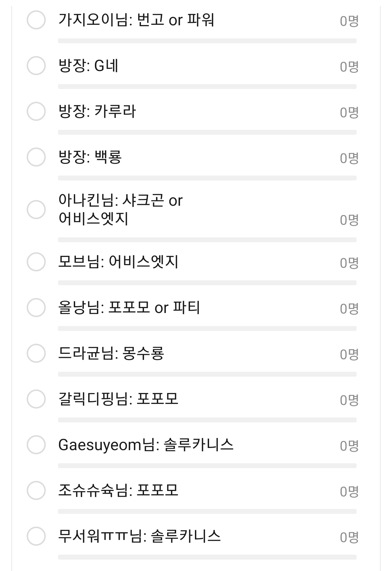
Task: Pick the 드라균님: 몽수룡 radio option
Action: [36, 353]
